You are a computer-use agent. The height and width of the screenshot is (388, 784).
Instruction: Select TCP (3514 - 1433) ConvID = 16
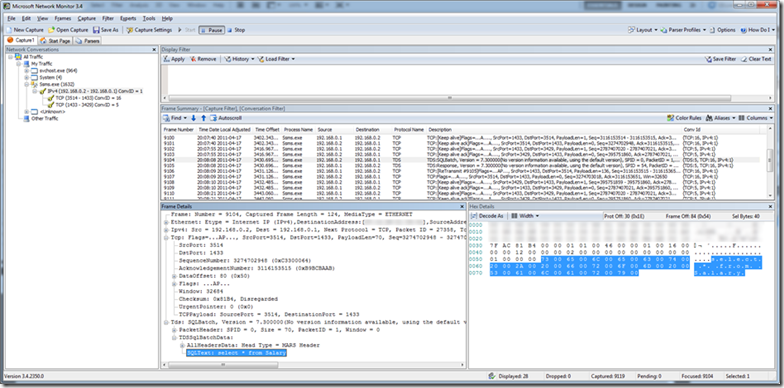tap(88, 98)
